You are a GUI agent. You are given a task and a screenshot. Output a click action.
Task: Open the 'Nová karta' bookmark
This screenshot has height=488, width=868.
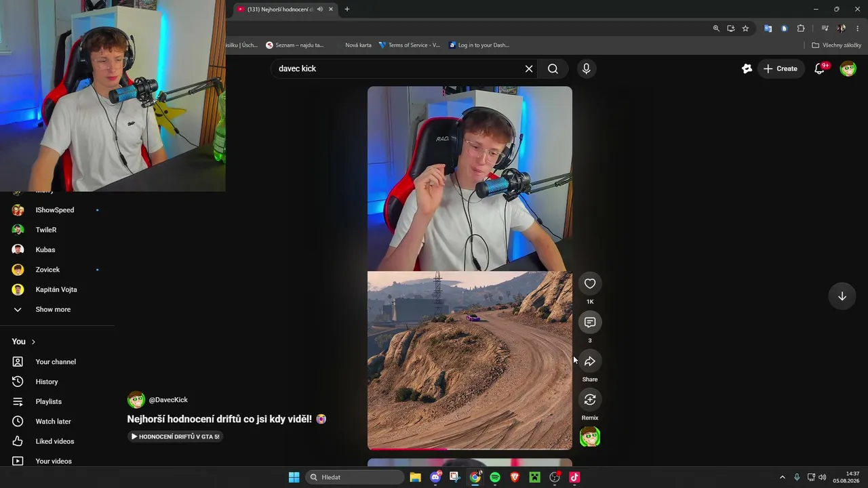[358, 45]
